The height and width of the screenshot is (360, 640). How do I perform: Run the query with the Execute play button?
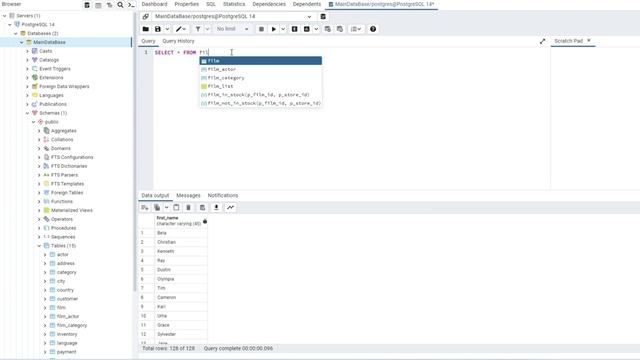click(x=273, y=29)
